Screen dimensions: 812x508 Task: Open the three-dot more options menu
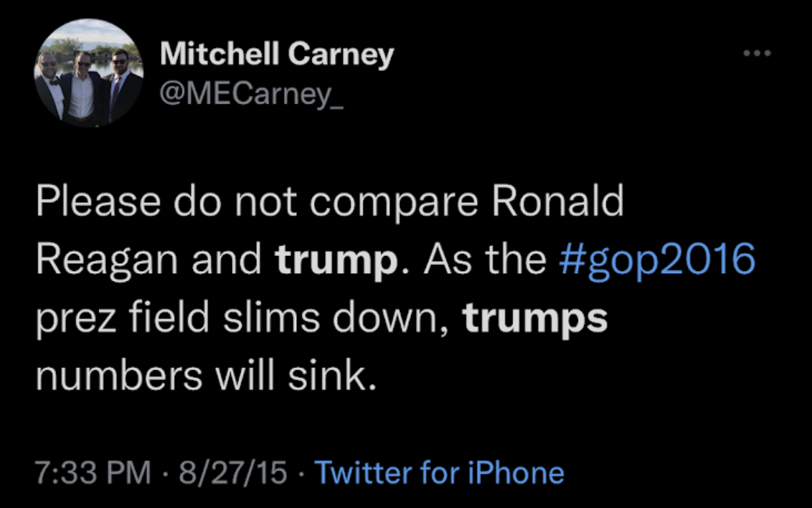pos(756,53)
